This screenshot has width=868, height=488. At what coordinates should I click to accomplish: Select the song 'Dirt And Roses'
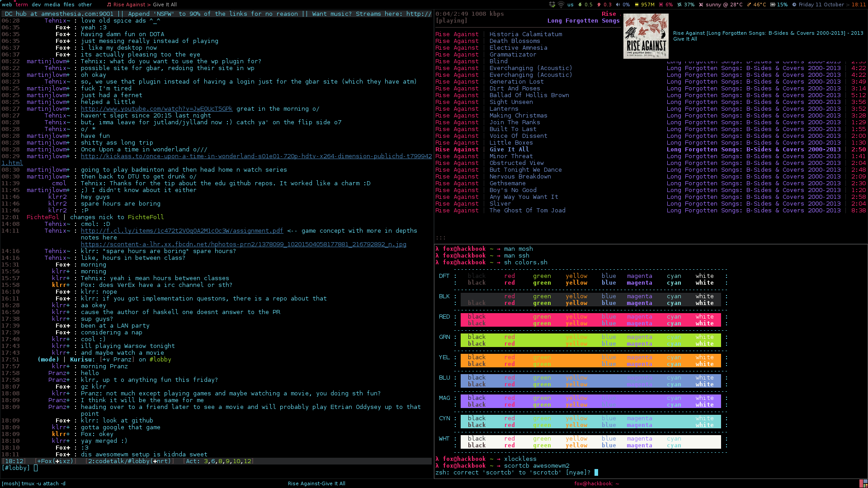click(x=514, y=89)
